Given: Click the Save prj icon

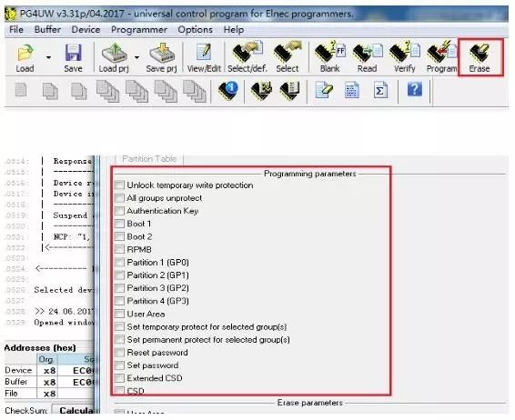Looking at the screenshot, I should click(161, 58).
